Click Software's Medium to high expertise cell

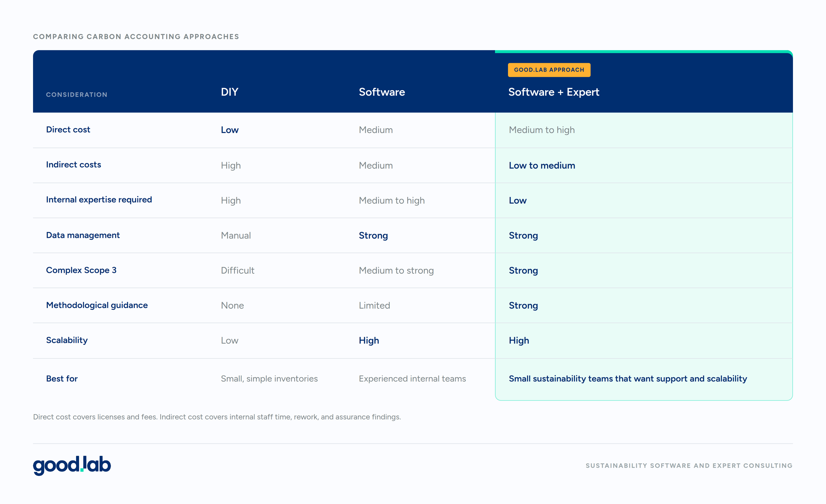click(x=391, y=201)
